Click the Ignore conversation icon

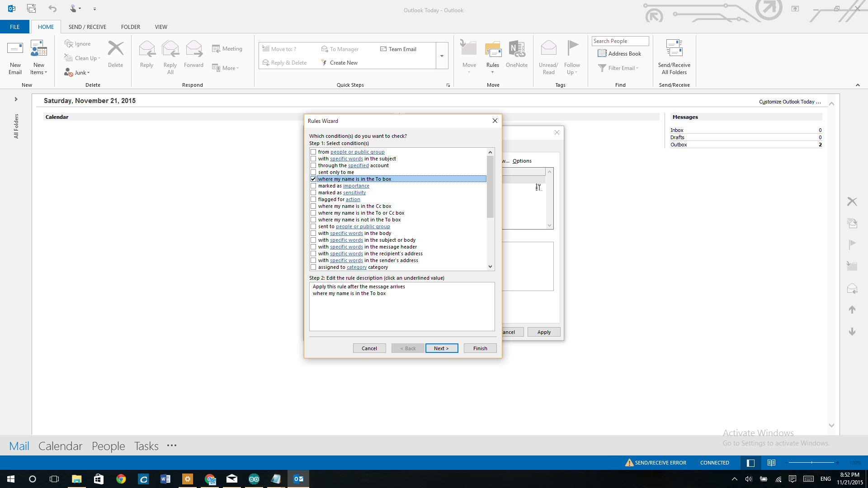(69, 43)
